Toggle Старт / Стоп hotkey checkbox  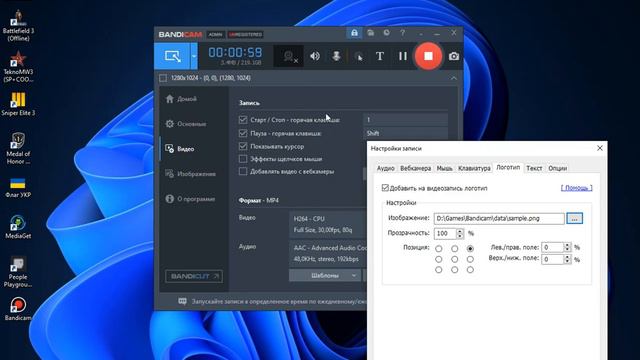[x=243, y=120]
